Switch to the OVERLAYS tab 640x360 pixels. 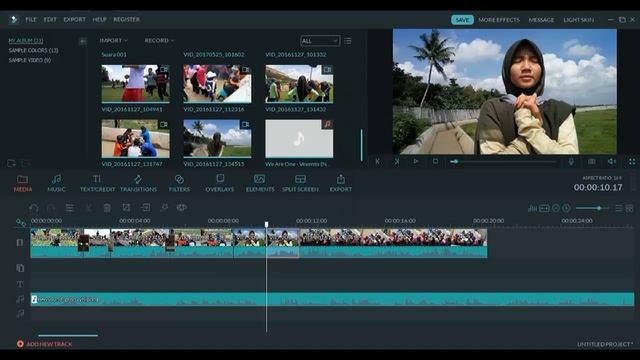pyautogui.click(x=220, y=183)
